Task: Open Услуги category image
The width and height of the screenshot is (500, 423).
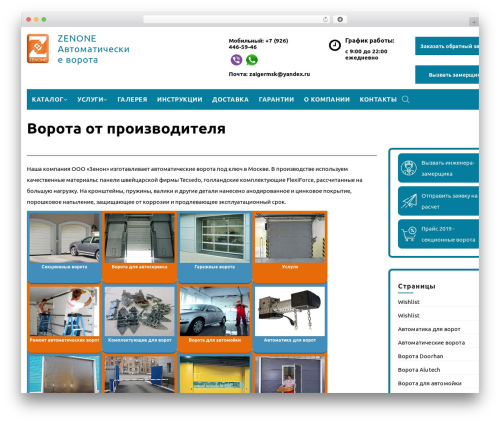Action: [x=290, y=238]
